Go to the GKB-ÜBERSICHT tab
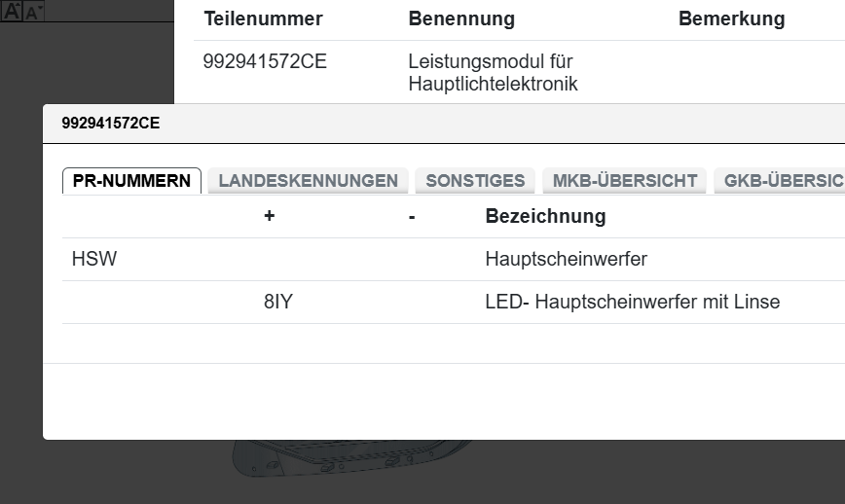 click(782, 181)
